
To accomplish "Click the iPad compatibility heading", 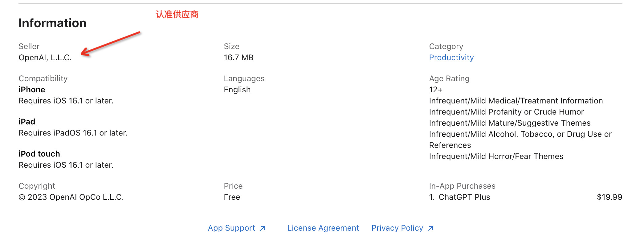I will (x=27, y=122).
